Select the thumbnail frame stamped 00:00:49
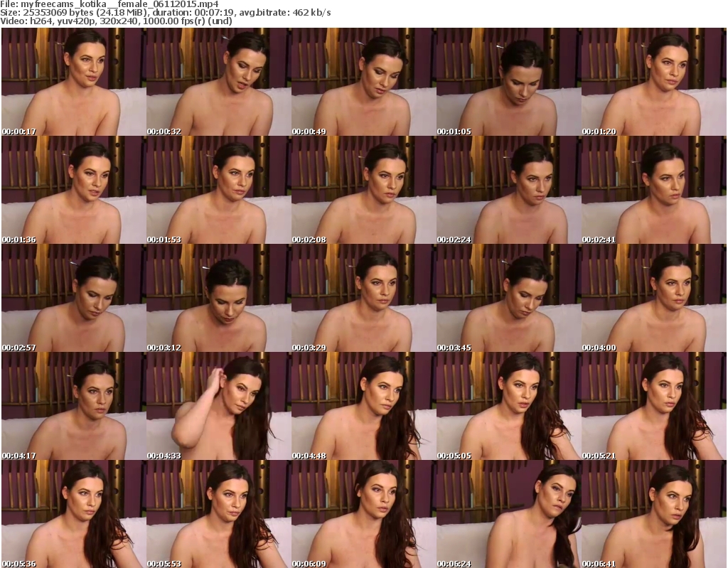 coord(363,82)
